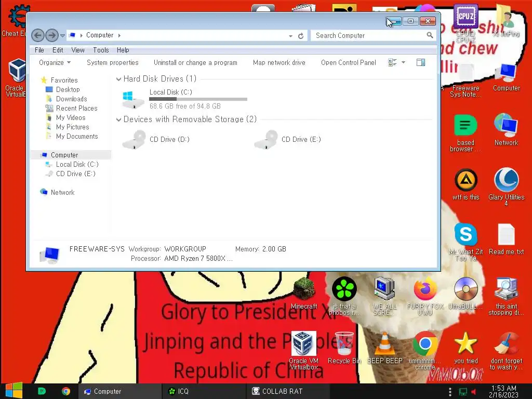Collapse Devices with Removable Storage group
532x399 pixels.
point(119,119)
